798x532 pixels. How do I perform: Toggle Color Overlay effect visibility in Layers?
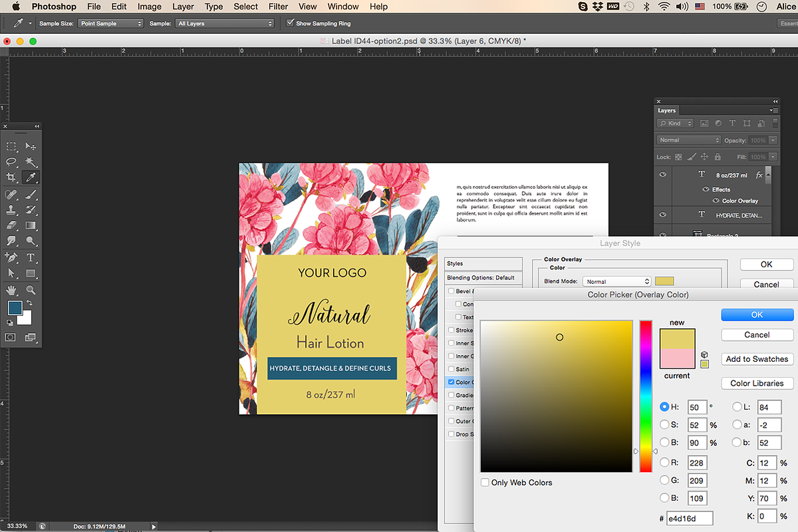pyautogui.click(x=716, y=200)
